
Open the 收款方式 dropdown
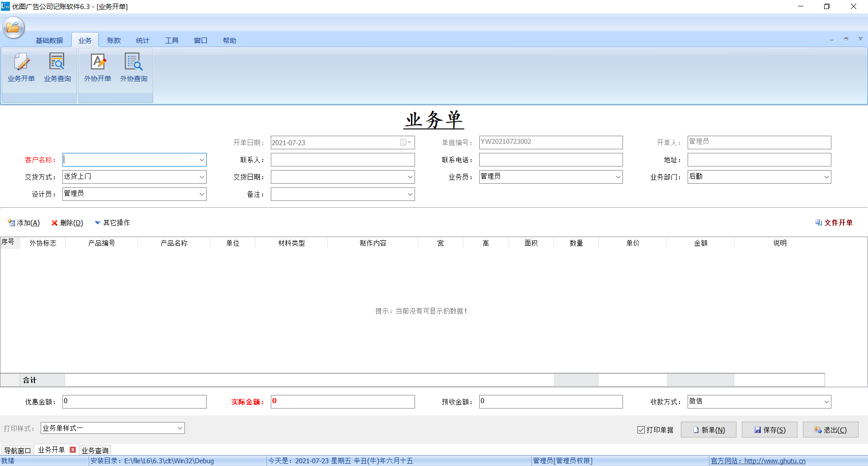[x=826, y=402]
